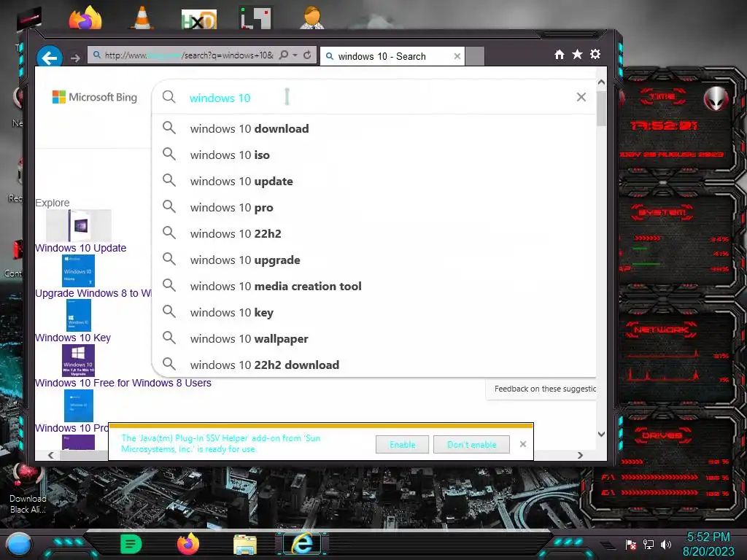
Task: Click the Bing search box text
Action: pyautogui.click(x=220, y=98)
